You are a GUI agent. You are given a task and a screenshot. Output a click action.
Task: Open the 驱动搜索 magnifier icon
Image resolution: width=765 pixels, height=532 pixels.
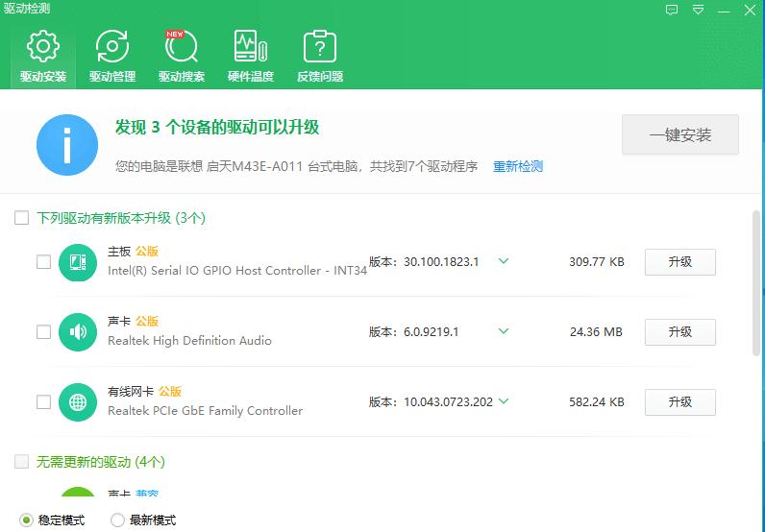(x=182, y=47)
